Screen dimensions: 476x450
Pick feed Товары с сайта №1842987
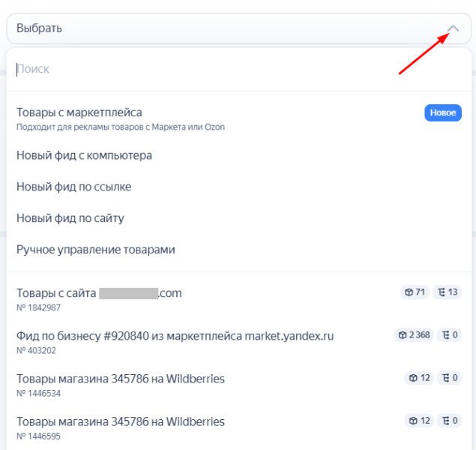click(238, 299)
